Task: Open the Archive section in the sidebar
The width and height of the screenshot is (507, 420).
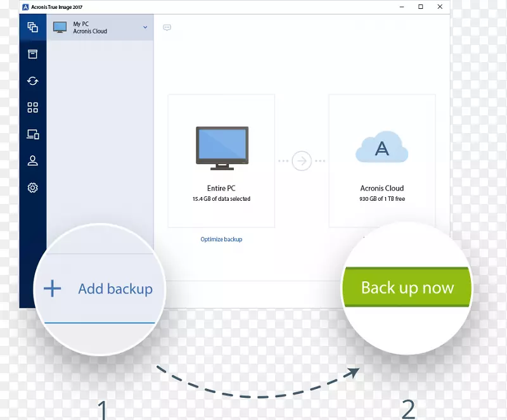Action: [x=33, y=54]
